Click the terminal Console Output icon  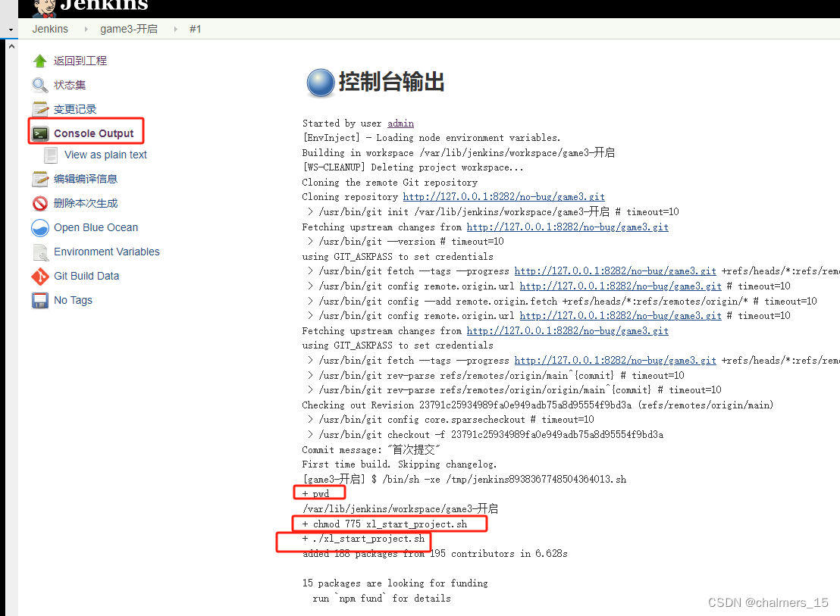coord(39,133)
